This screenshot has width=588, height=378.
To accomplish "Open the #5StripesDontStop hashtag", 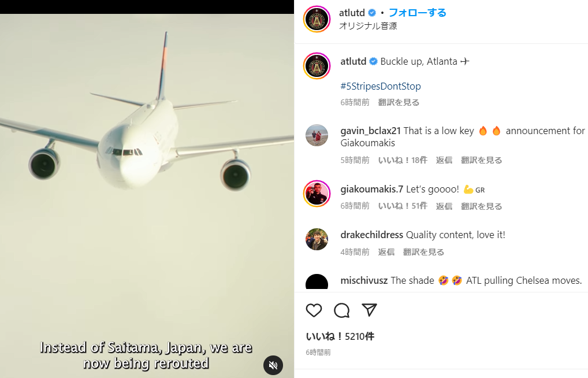I will 381,86.
